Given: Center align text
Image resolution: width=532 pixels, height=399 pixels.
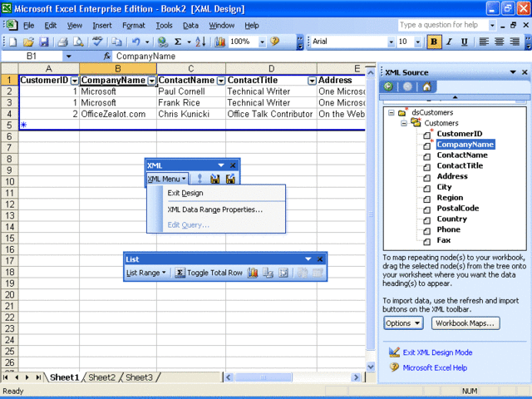Looking at the screenshot, I should pyautogui.click(x=499, y=42).
